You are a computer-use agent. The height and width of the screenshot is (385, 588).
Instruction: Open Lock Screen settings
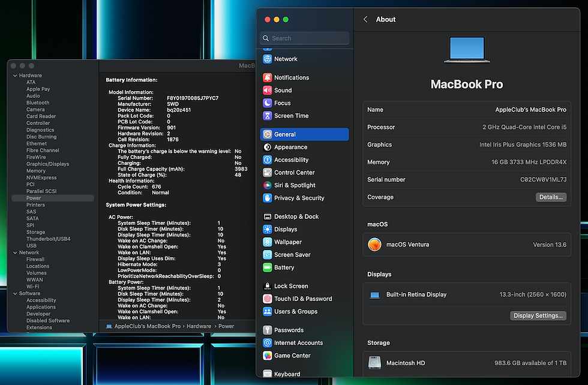304,286
